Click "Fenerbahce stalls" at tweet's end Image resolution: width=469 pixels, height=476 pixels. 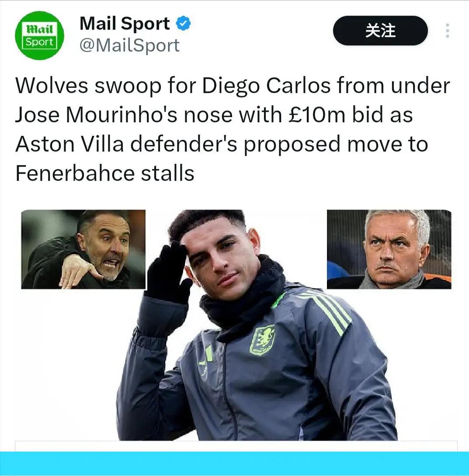(x=105, y=173)
